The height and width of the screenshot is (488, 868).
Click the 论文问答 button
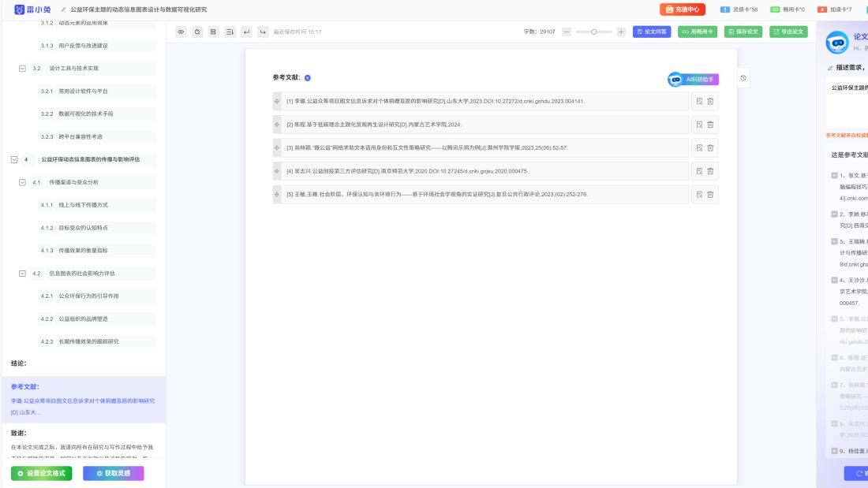click(652, 32)
